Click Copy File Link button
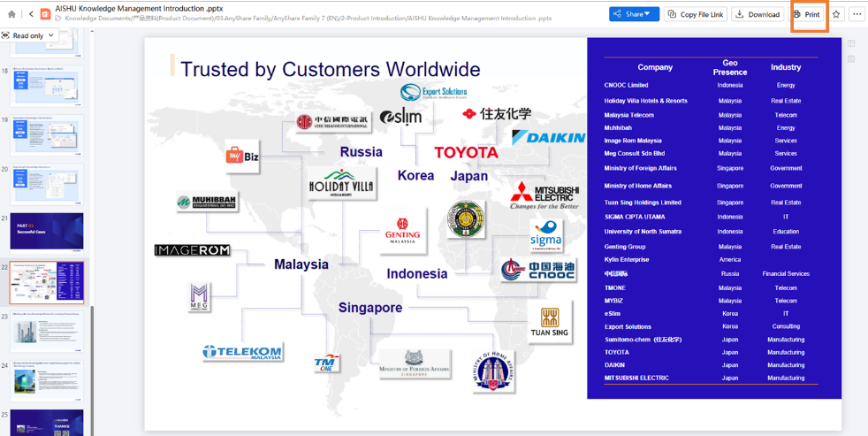This screenshot has width=868, height=436. pos(696,14)
